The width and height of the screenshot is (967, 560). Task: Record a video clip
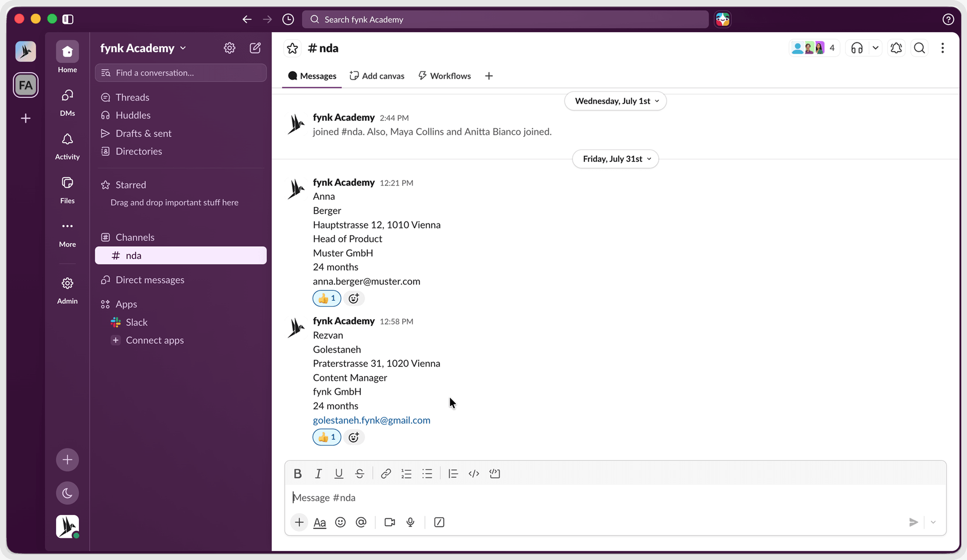[x=390, y=522]
